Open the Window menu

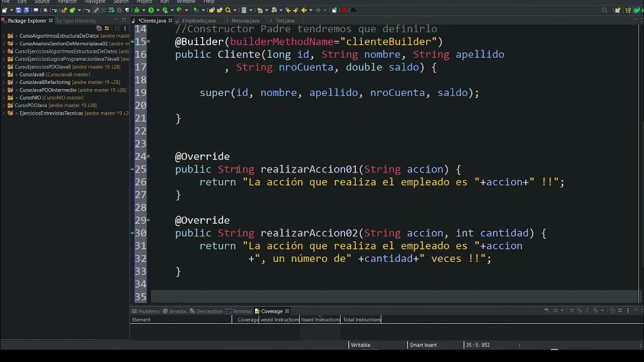186,2
